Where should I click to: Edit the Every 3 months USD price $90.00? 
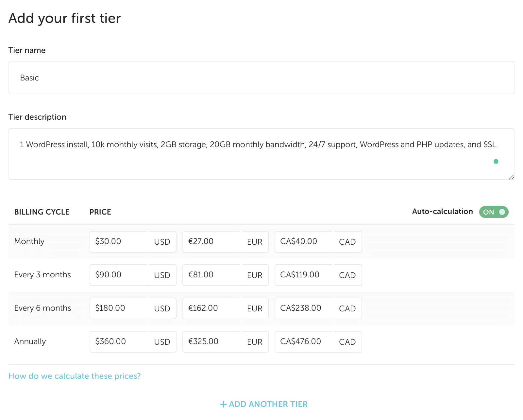[119, 275]
